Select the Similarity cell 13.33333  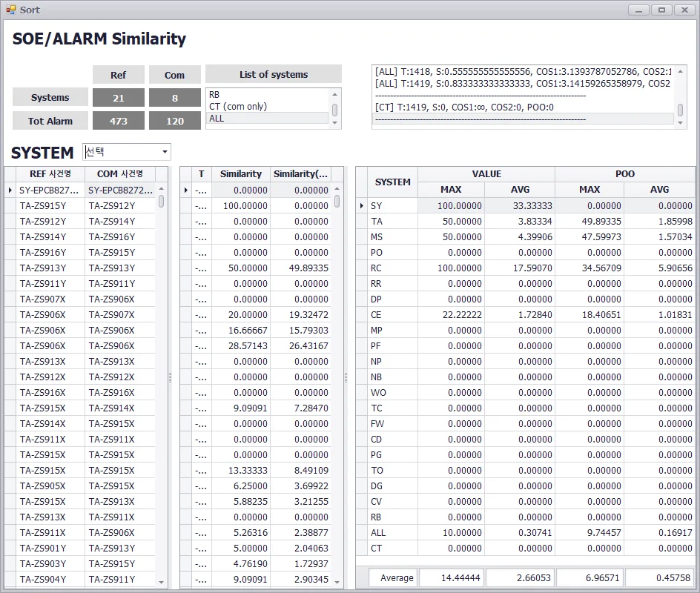pos(240,470)
